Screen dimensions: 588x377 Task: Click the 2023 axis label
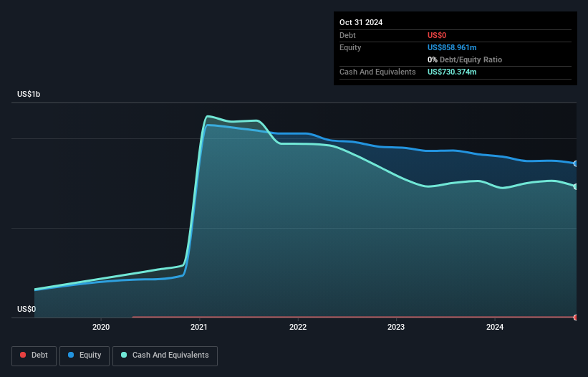click(396, 327)
